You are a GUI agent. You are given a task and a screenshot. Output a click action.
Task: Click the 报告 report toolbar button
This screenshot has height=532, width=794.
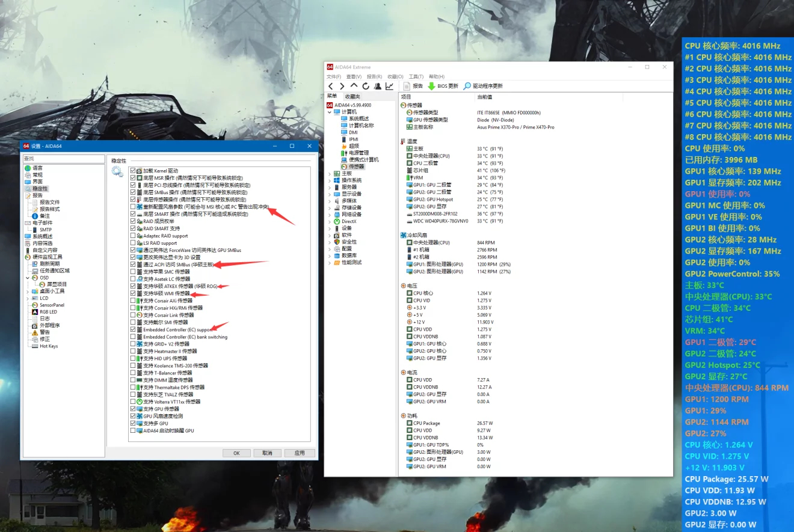pos(413,86)
